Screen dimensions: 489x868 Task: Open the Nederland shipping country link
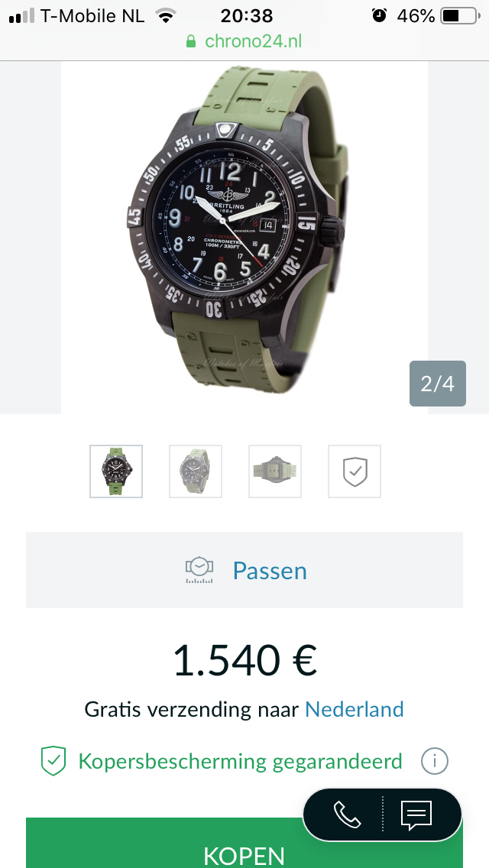[x=355, y=709]
